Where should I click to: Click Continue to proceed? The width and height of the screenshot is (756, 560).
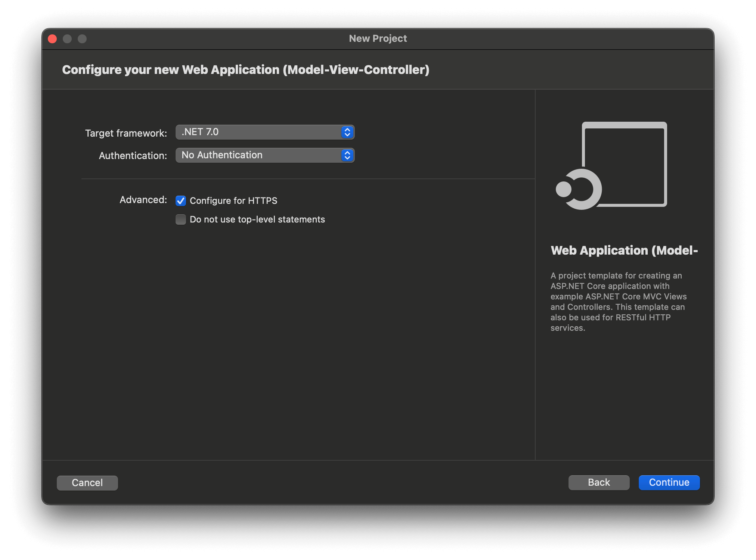[x=669, y=482]
